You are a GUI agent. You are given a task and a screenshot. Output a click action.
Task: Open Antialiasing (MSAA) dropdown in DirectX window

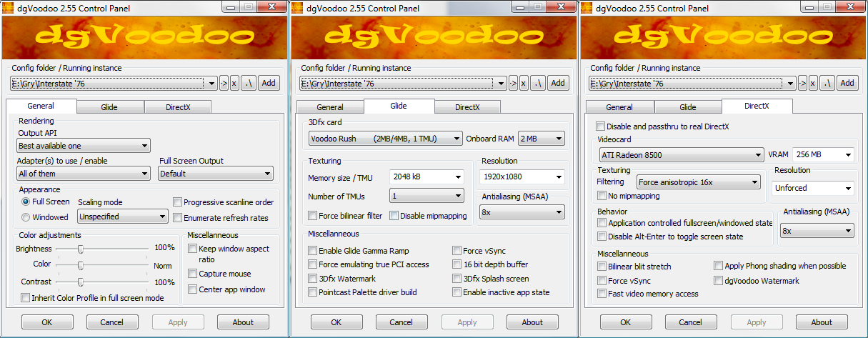click(817, 231)
